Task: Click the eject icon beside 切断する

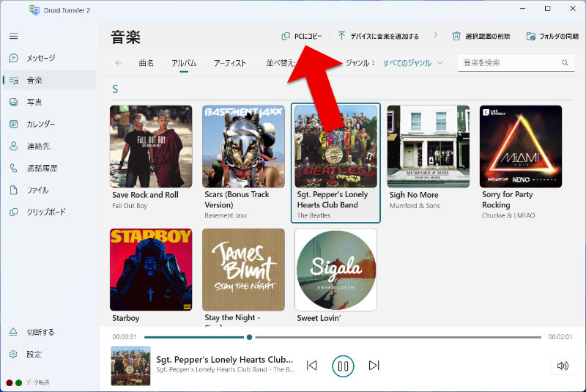Action: pyautogui.click(x=13, y=332)
